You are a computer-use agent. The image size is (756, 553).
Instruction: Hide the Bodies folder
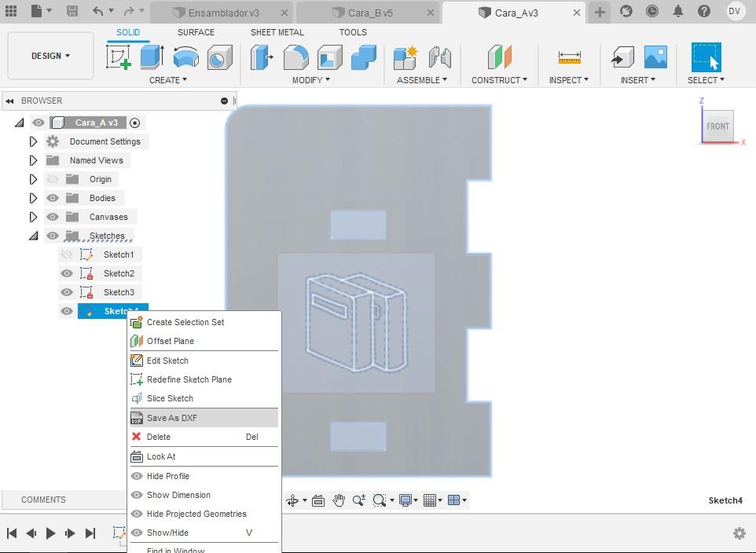pos(53,198)
